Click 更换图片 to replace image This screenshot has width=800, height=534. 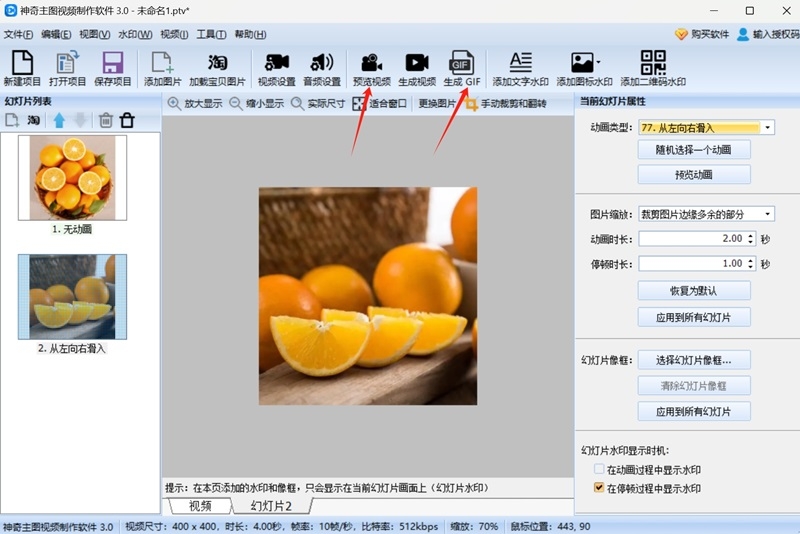(x=437, y=104)
